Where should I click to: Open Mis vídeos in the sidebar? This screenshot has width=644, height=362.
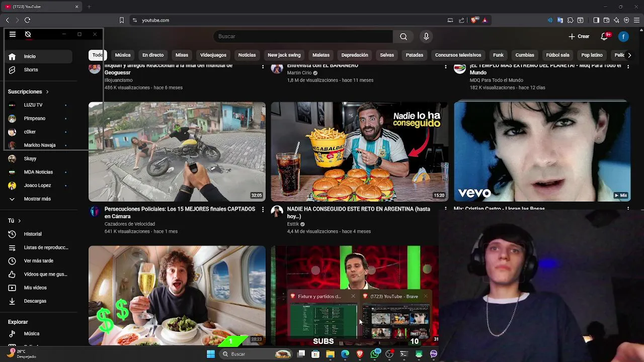click(x=38, y=288)
